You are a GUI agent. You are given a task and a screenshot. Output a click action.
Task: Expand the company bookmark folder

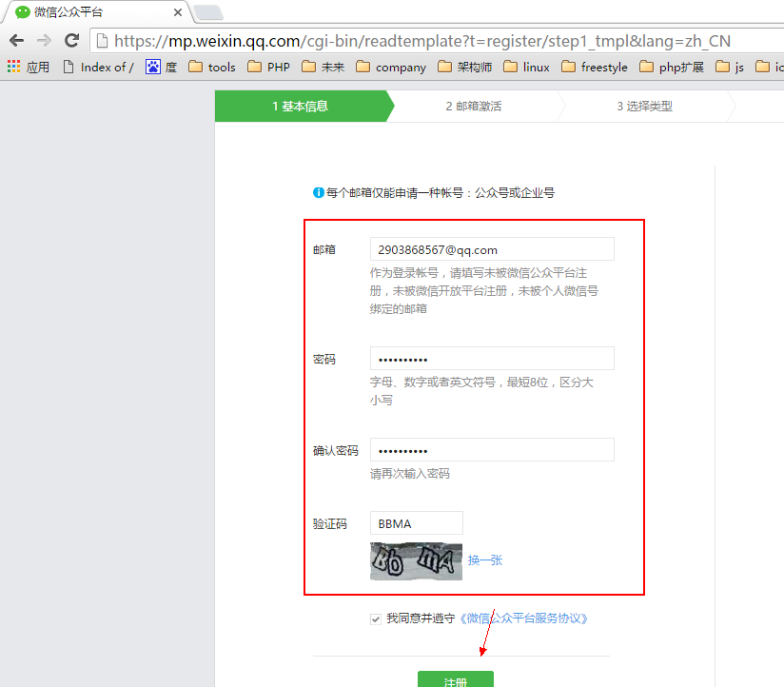pos(390,67)
